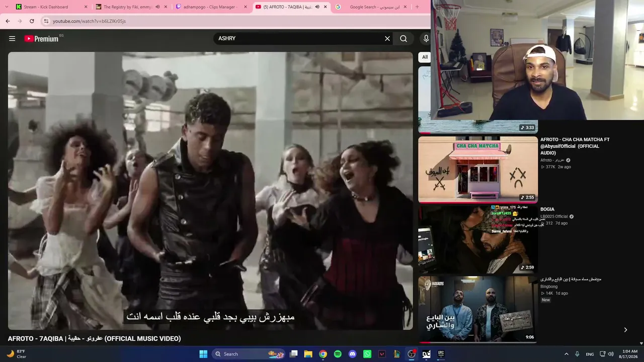Close the Google Search tab
Viewport: 644px width, 362px height.
[406, 7]
